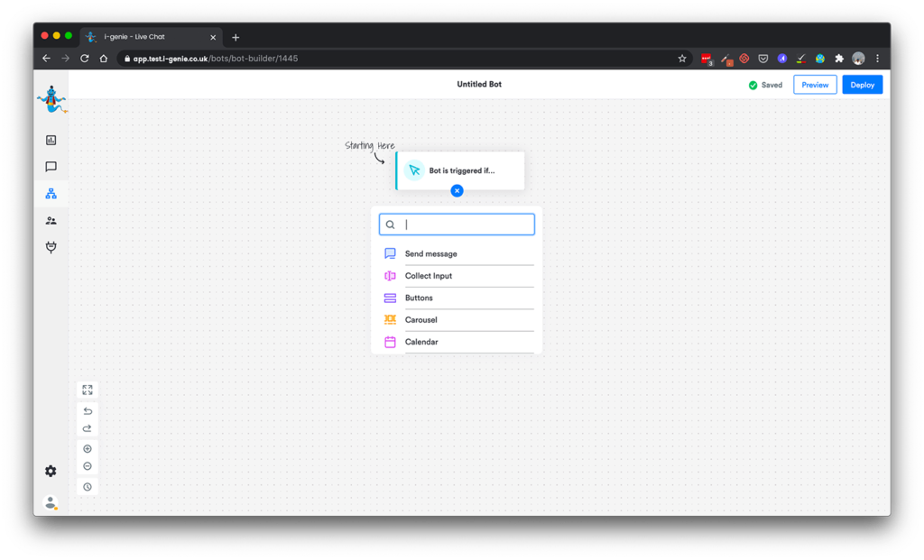Pick the Buttons block option
Screen dimensions: 924x560
(419, 298)
